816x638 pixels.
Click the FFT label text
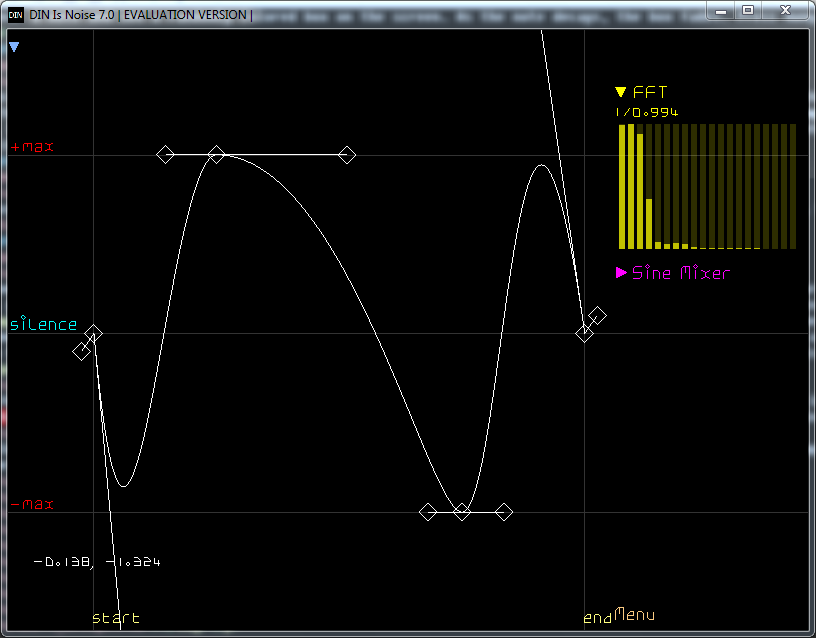(x=650, y=93)
